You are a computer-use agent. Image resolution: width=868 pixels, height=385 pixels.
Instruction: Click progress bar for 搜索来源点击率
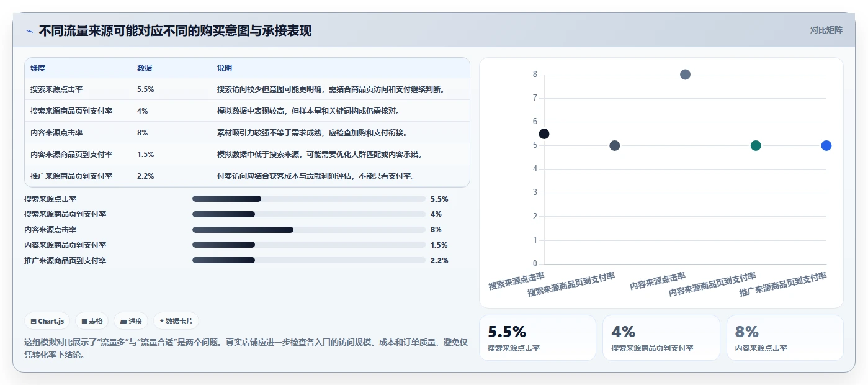(309, 199)
